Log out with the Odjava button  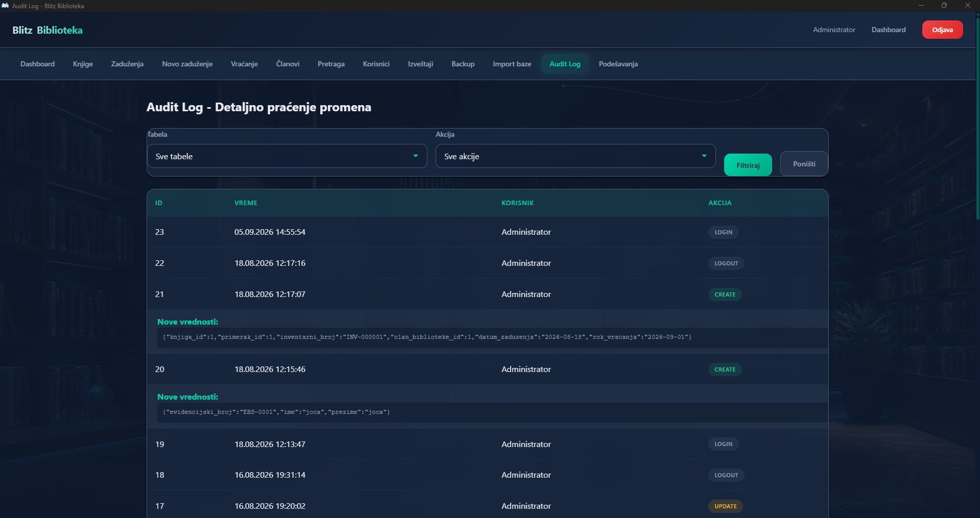[x=942, y=30]
